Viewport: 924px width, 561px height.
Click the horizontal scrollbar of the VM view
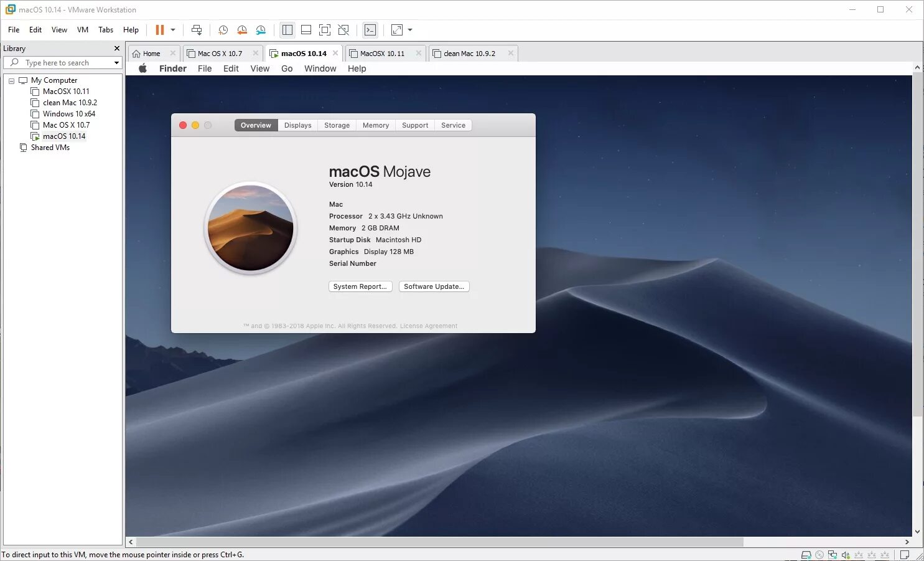440,542
